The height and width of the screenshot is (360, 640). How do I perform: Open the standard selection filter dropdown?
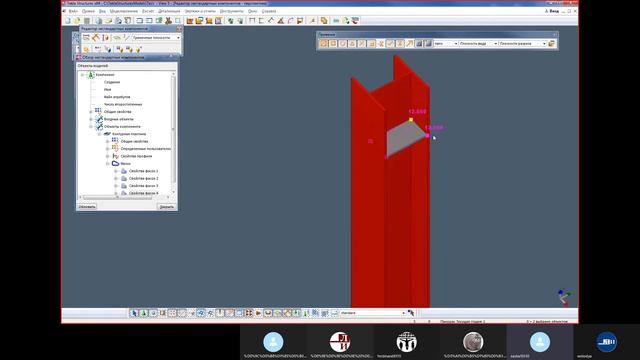(373, 313)
